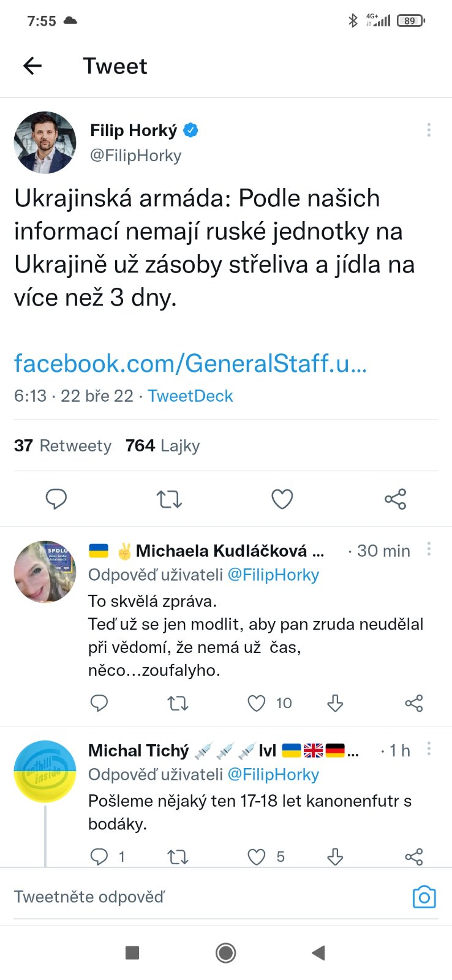This screenshot has height=980, width=452.
Task: Tap camera icon to attach a photo
Action: click(424, 897)
